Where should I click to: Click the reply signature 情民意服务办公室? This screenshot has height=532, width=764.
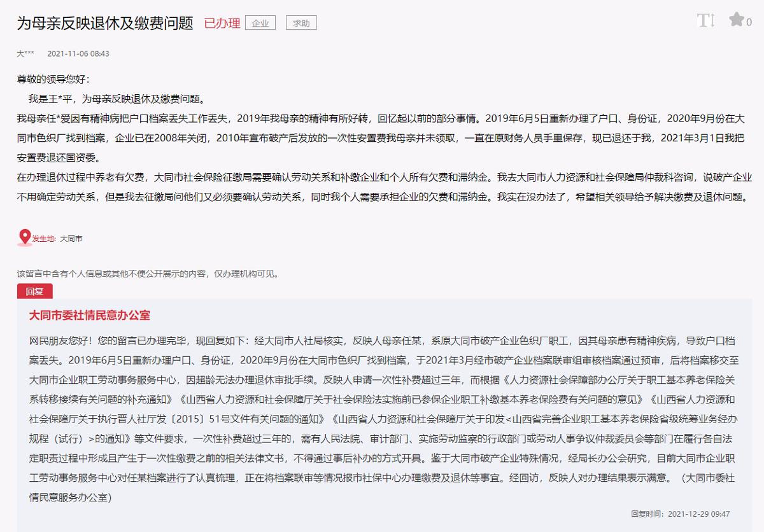point(70,498)
